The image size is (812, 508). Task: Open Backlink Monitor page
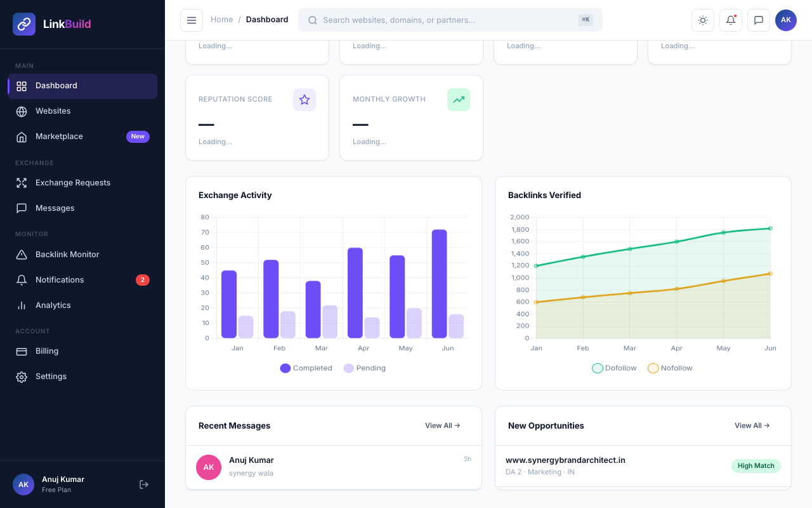pos(82,255)
